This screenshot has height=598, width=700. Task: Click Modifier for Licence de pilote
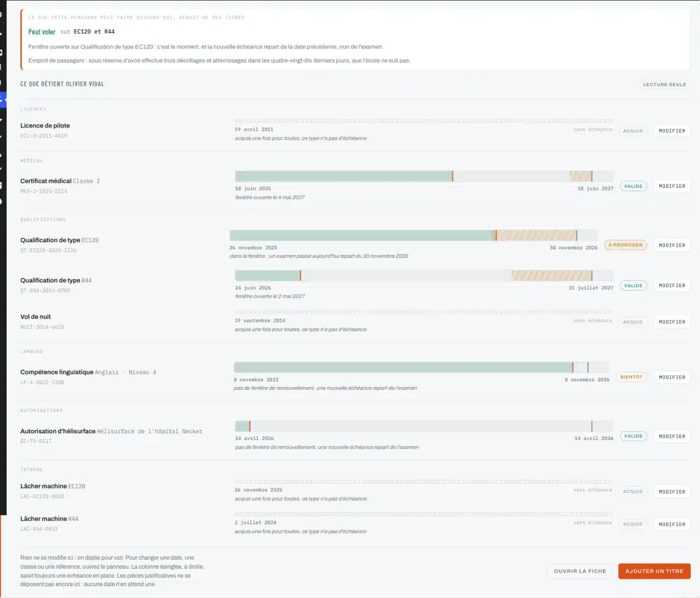pyautogui.click(x=672, y=131)
